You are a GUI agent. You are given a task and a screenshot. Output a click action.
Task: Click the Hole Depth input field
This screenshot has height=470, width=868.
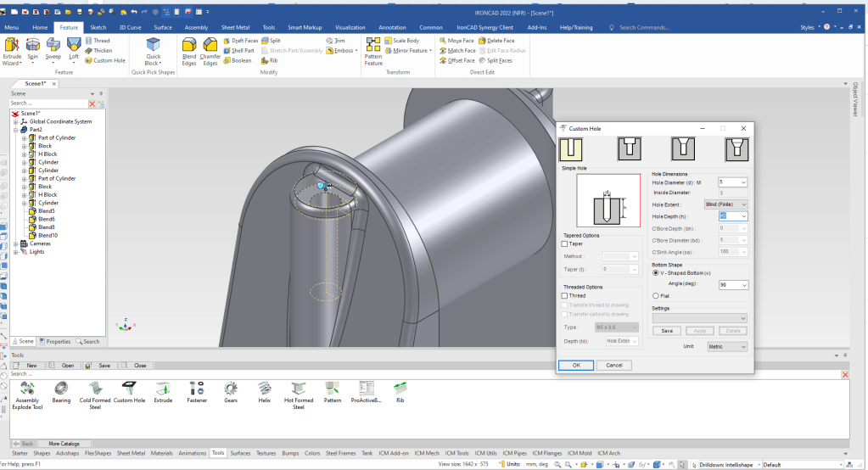pyautogui.click(x=727, y=215)
